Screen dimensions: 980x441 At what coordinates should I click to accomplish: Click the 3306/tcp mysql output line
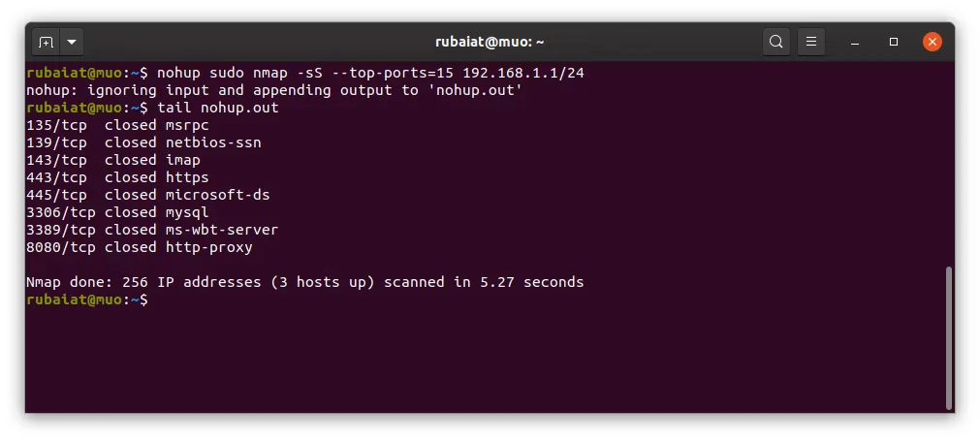point(117,212)
